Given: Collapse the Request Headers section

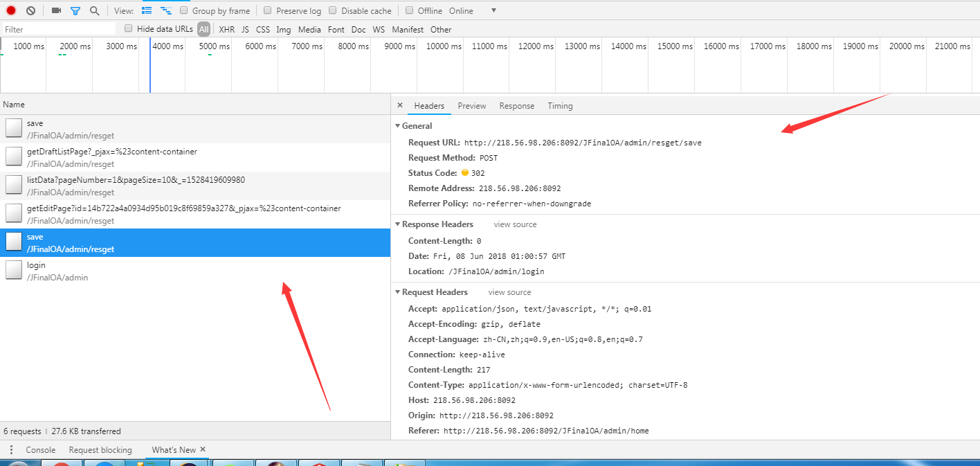Looking at the screenshot, I should (398, 292).
